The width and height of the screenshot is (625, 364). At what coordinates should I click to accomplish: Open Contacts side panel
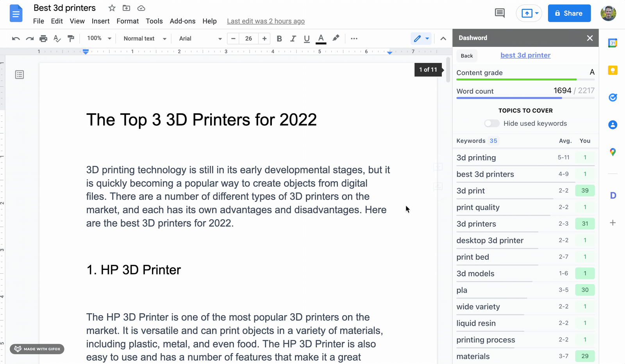613,125
